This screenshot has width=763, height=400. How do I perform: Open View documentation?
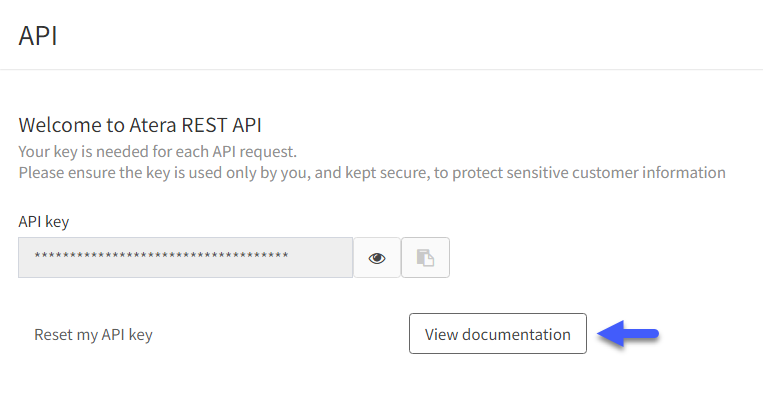(x=498, y=334)
